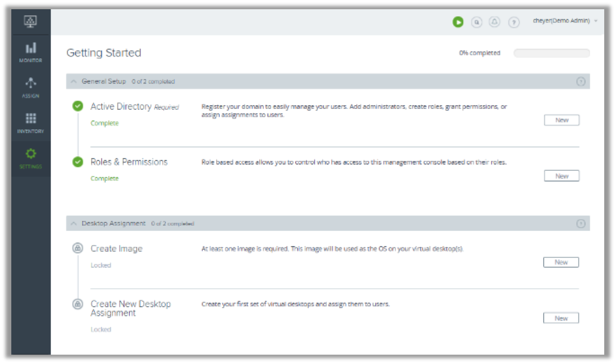Click Complete status under Roles & Permissions

[105, 178]
